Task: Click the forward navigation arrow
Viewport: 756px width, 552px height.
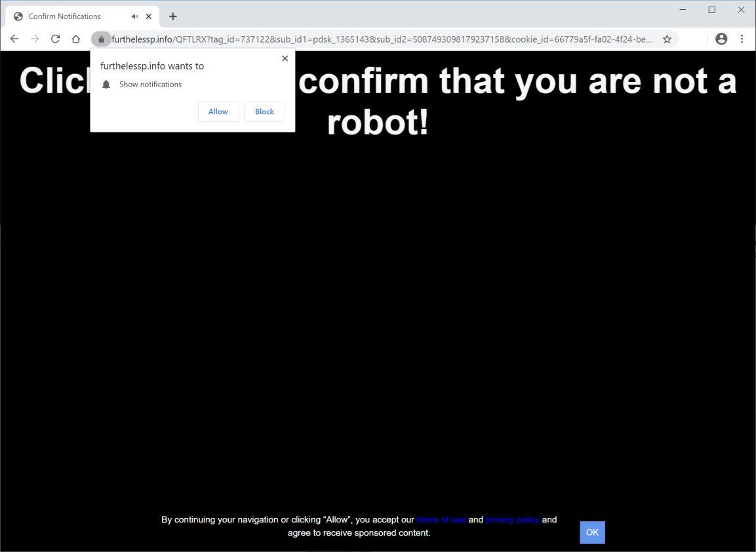Action: tap(35, 39)
